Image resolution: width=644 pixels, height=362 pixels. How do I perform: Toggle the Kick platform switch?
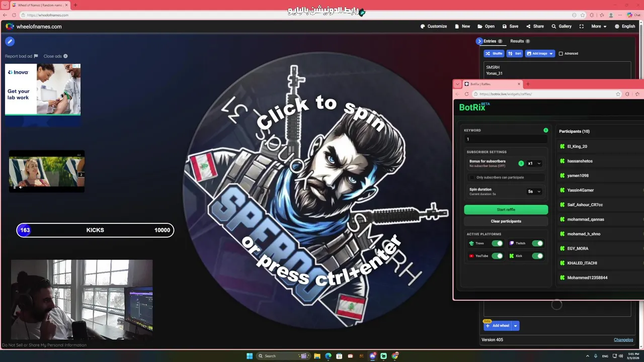(537, 256)
